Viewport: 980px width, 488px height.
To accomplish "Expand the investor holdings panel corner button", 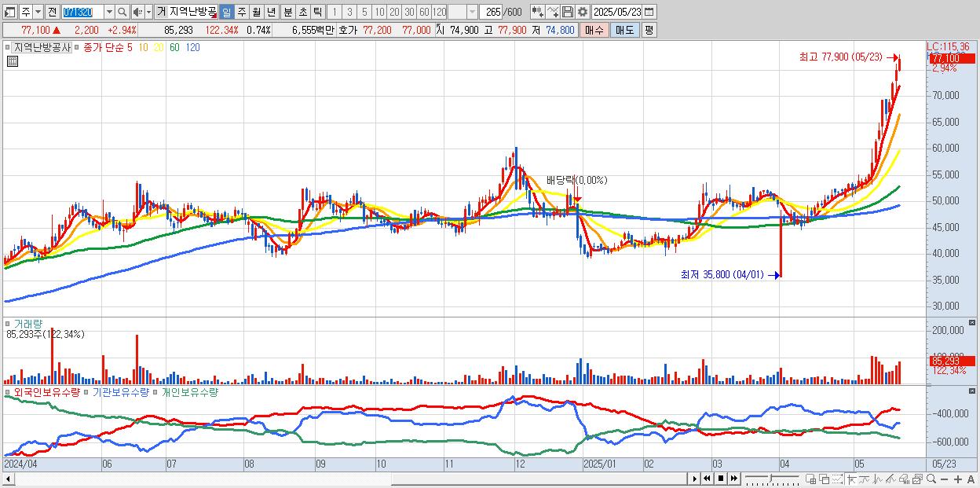I will pos(973,391).
